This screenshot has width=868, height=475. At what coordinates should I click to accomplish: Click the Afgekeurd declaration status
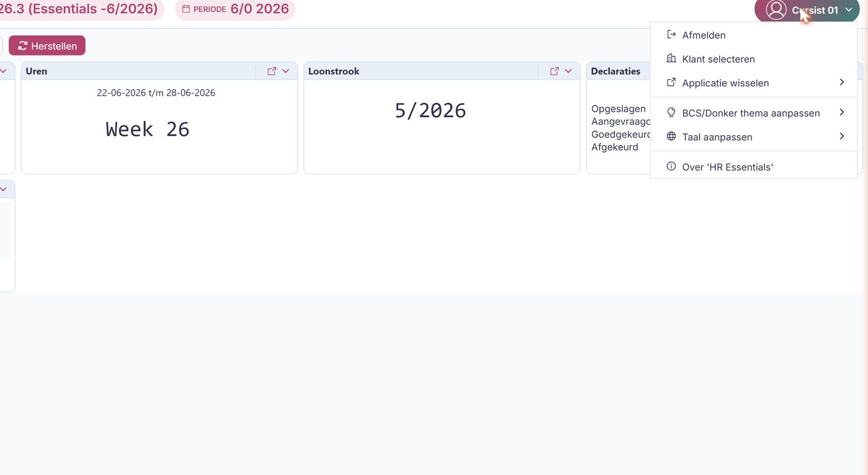pos(614,147)
